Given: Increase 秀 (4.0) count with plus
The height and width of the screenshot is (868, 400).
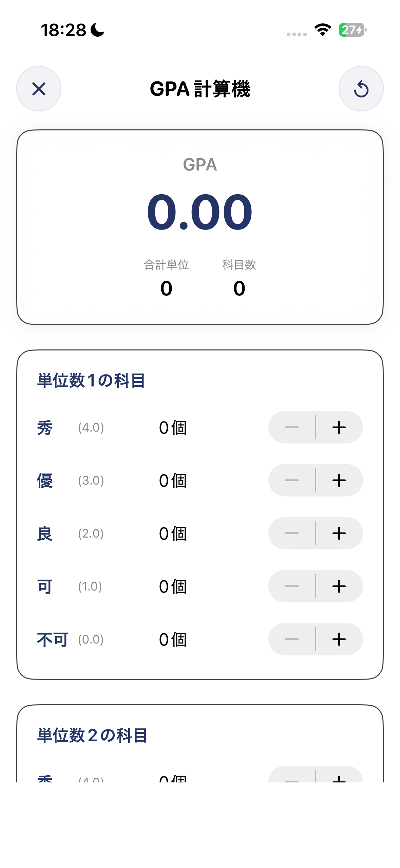Looking at the screenshot, I should (x=339, y=427).
